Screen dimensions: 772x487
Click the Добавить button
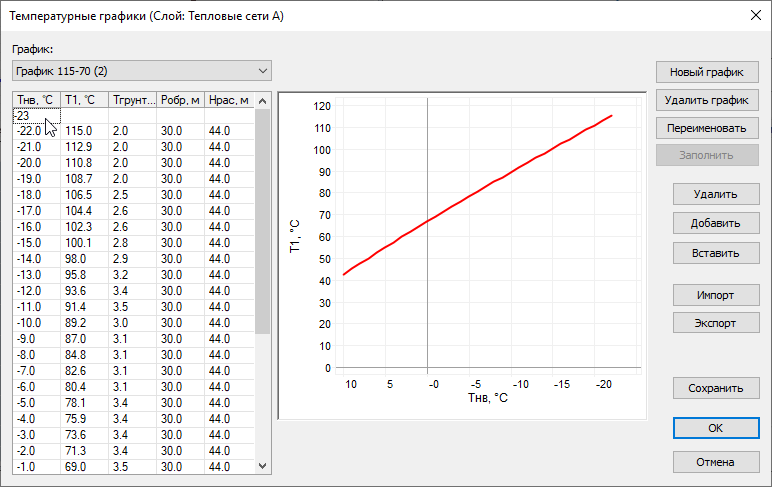point(715,223)
